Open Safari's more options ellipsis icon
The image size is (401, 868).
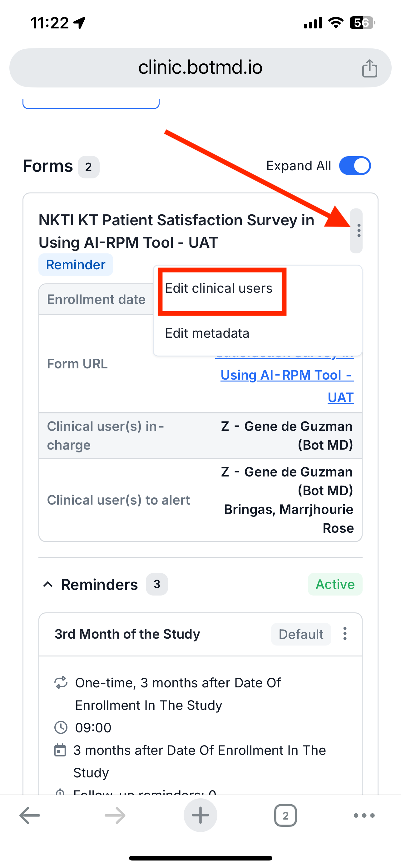click(364, 815)
